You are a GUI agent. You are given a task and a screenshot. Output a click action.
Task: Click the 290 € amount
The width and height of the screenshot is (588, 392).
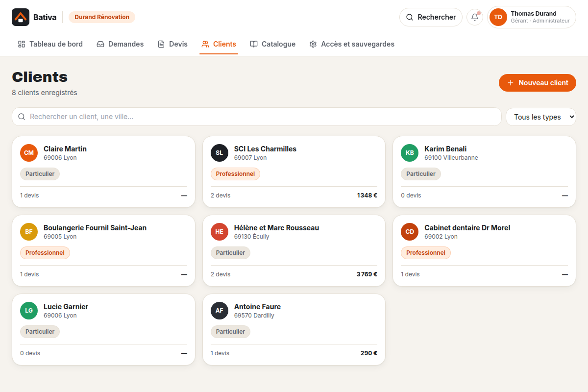point(369,353)
